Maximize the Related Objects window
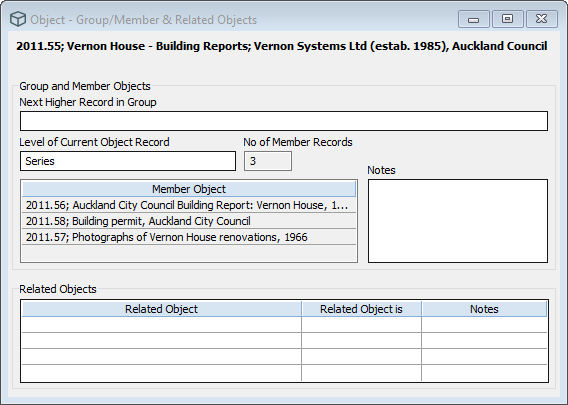The height and width of the screenshot is (405, 568). tap(508, 19)
